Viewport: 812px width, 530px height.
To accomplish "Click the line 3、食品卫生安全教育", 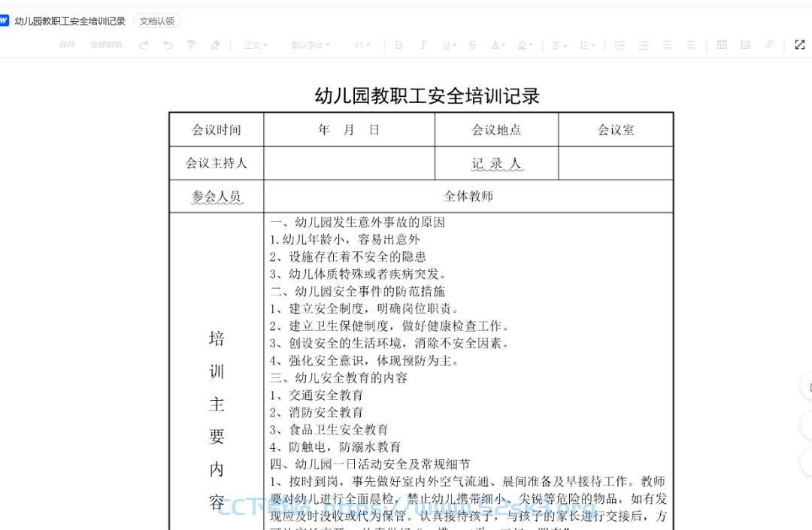I will tap(329, 429).
